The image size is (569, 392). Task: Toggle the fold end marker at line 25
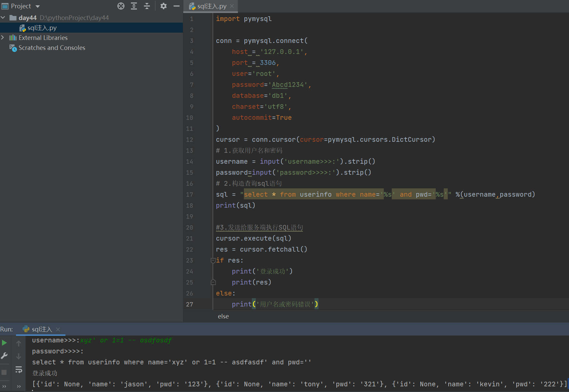pyautogui.click(x=213, y=283)
